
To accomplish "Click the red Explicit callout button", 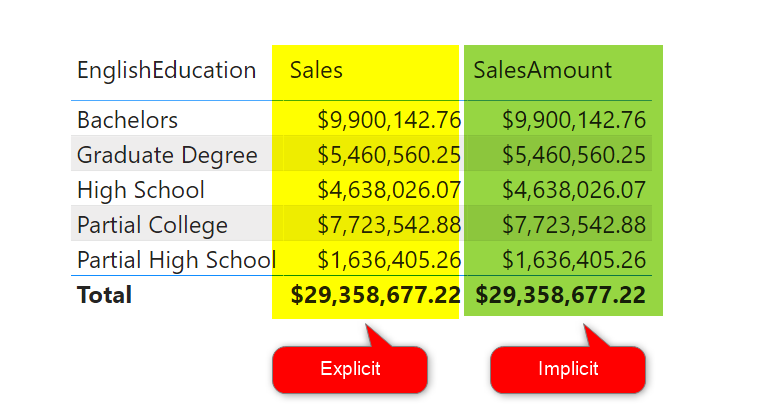I will pos(350,370).
